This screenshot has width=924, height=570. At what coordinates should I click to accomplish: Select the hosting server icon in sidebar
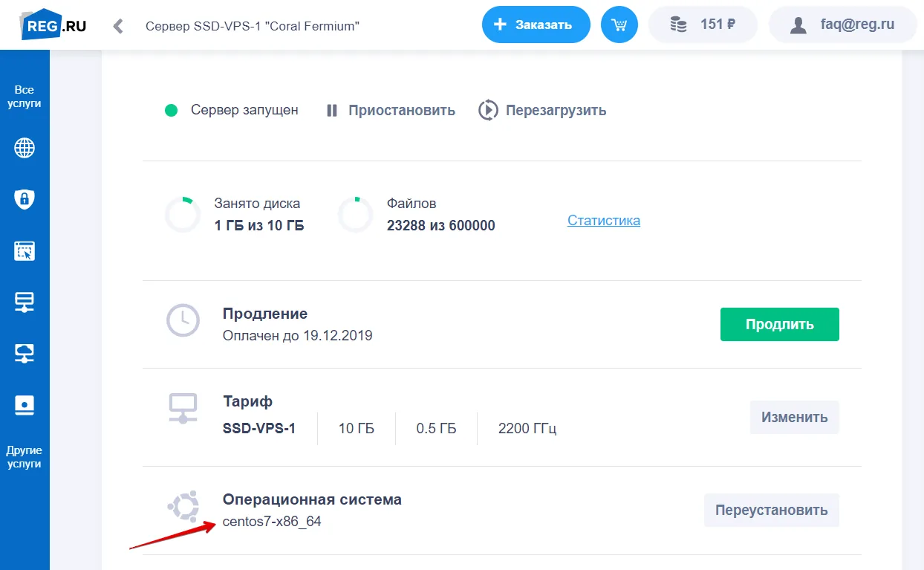click(25, 302)
